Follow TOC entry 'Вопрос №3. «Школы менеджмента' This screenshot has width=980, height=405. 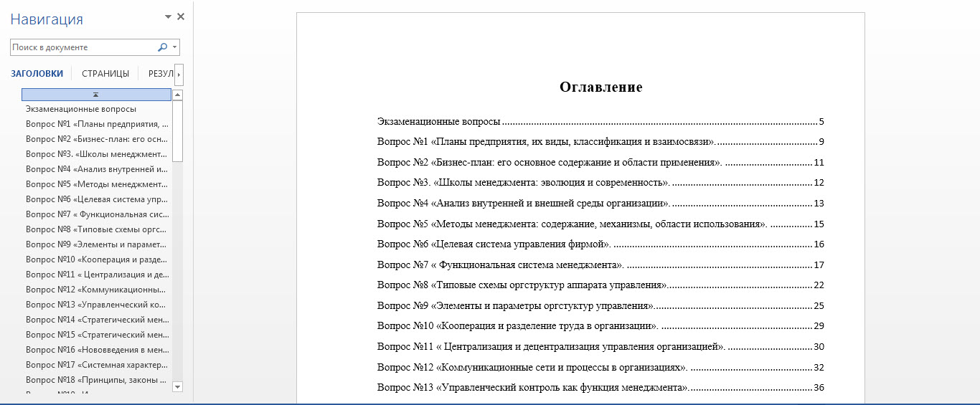(x=601, y=183)
